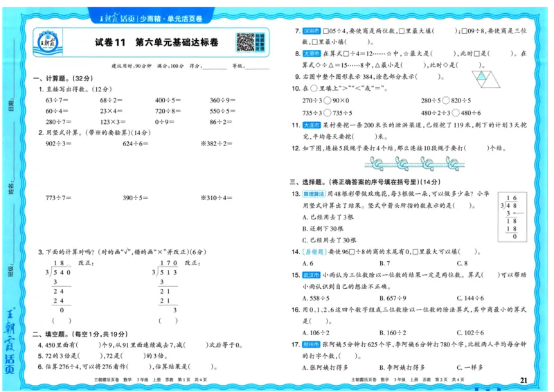This screenshot has width=554, height=392.
Task: Select option B. 160÷2
Action: (x=393, y=333)
